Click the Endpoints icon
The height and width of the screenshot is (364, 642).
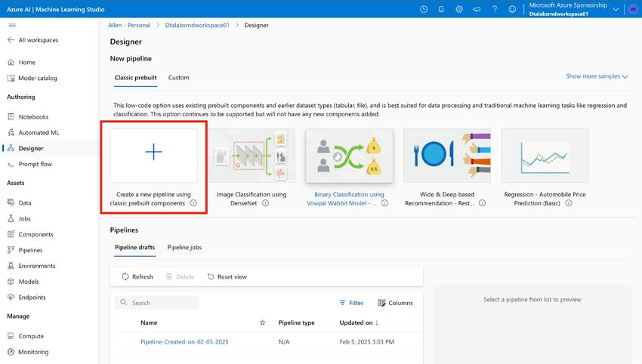click(x=11, y=298)
